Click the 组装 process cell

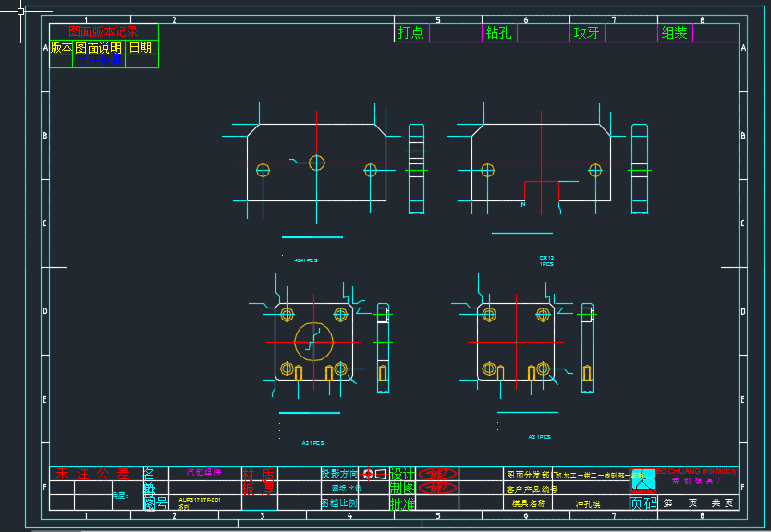674,32
